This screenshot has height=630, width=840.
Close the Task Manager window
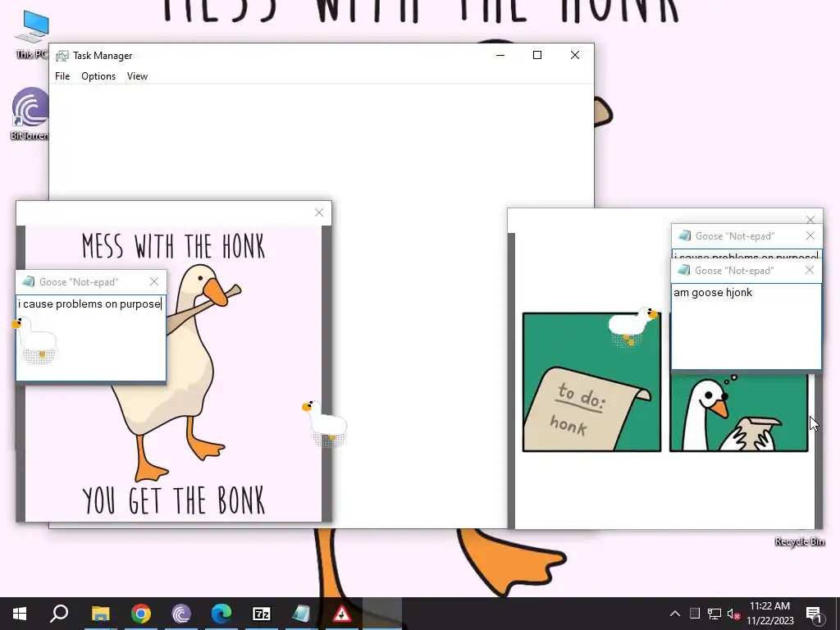click(575, 55)
